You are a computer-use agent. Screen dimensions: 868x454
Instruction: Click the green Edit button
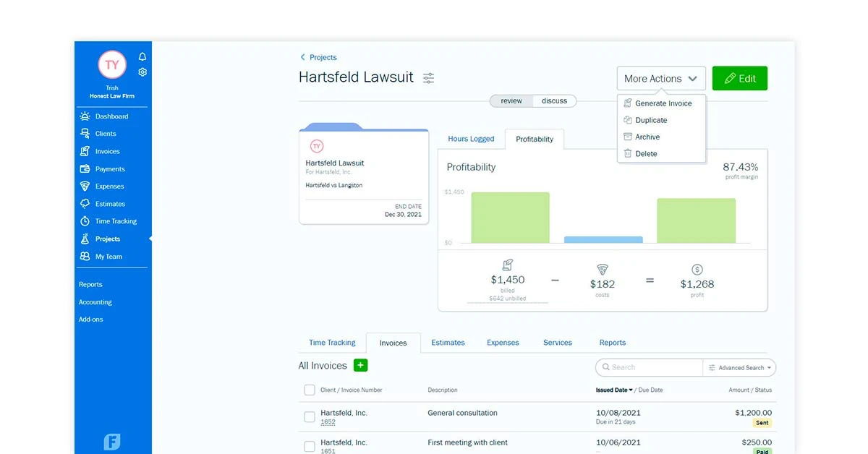(739, 78)
